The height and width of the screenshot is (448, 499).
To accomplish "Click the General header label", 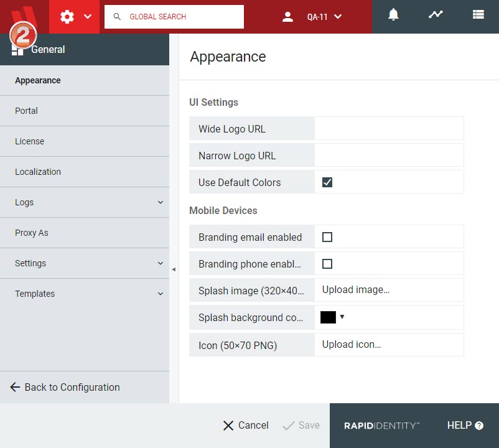I will (x=48, y=49).
